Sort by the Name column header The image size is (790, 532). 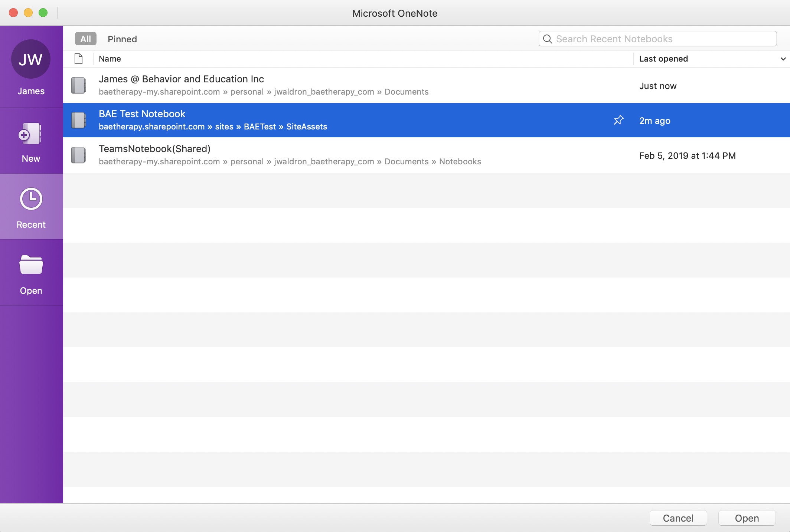110,59
